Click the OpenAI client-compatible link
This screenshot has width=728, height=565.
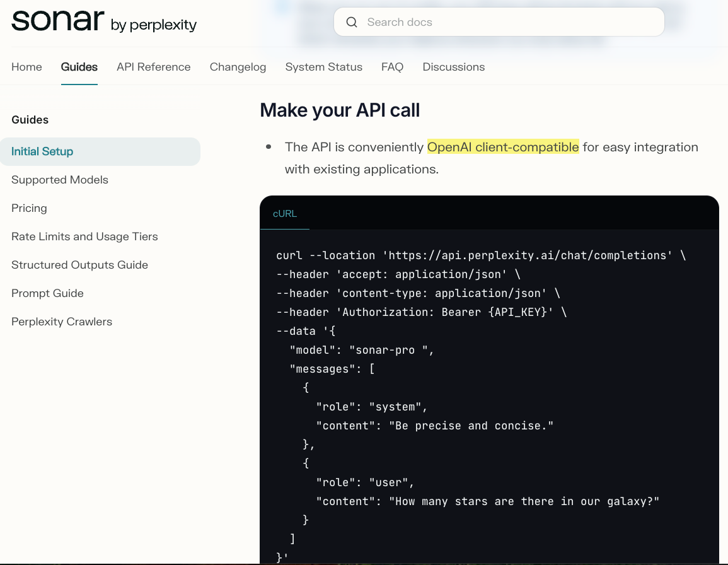pyautogui.click(x=503, y=147)
